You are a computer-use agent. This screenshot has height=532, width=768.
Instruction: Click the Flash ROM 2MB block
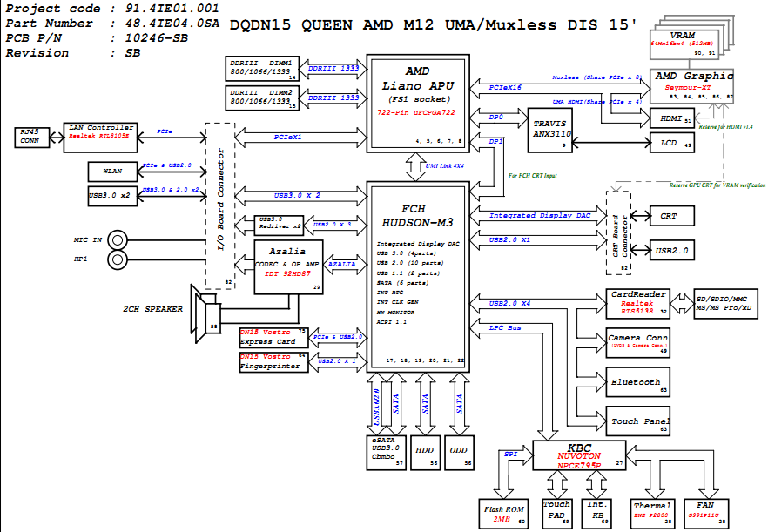(503, 514)
